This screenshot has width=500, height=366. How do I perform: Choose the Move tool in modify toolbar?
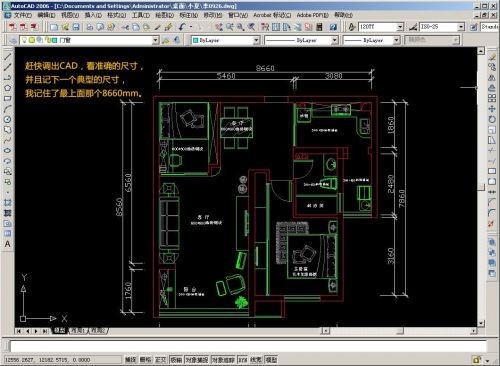[492, 109]
